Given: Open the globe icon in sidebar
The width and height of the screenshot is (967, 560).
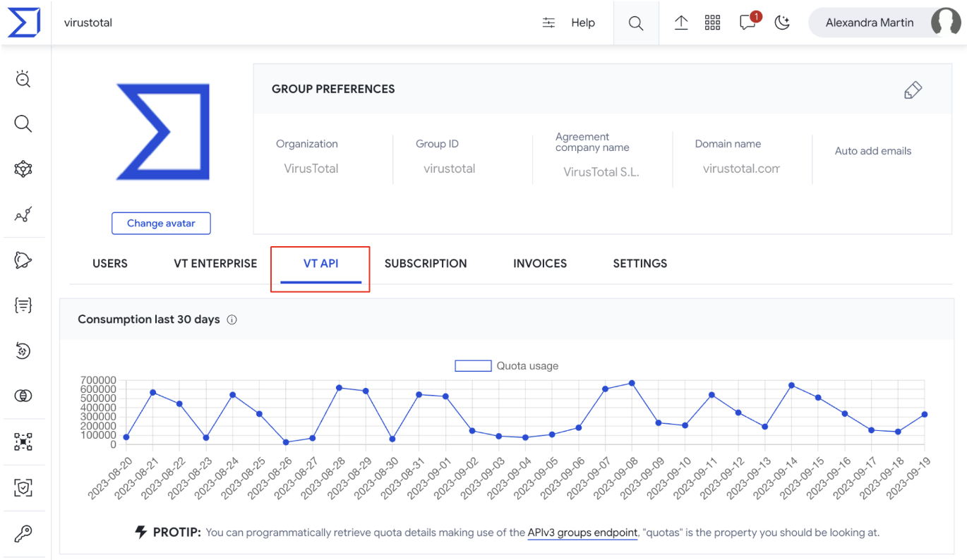Looking at the screenshot, I should pos(23,396).
